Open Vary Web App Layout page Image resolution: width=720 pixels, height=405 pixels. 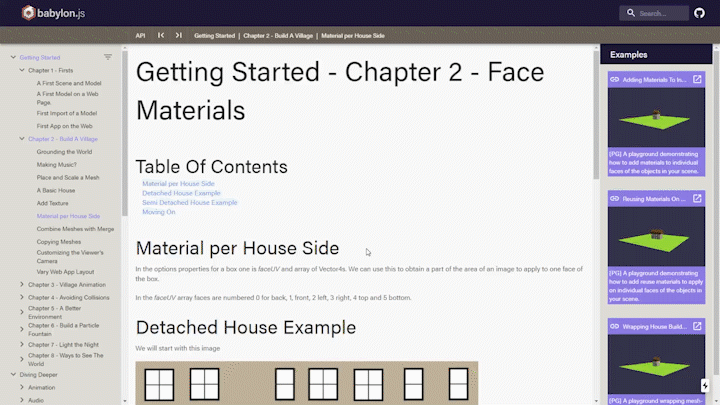click(65, 272)
